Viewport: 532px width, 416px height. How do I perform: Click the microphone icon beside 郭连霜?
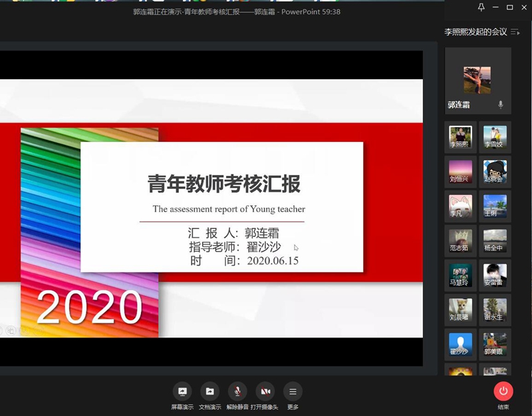tap(501, 105)
